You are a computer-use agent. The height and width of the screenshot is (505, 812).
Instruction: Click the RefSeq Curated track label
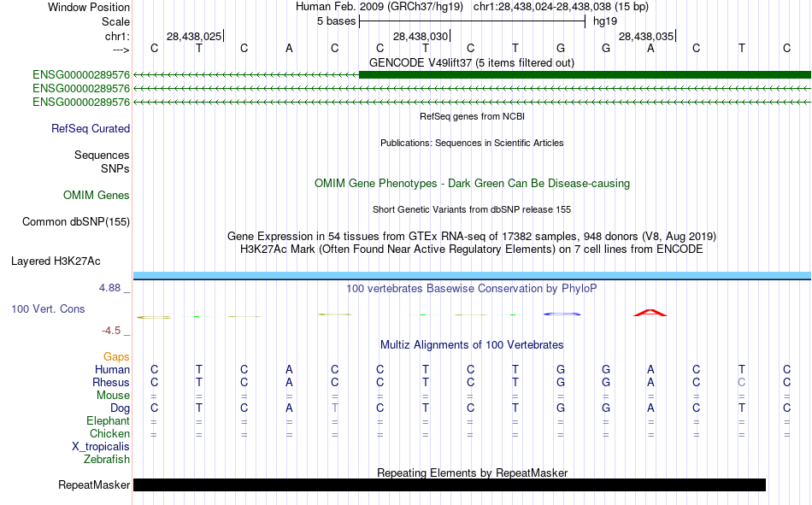pos(90,128)
